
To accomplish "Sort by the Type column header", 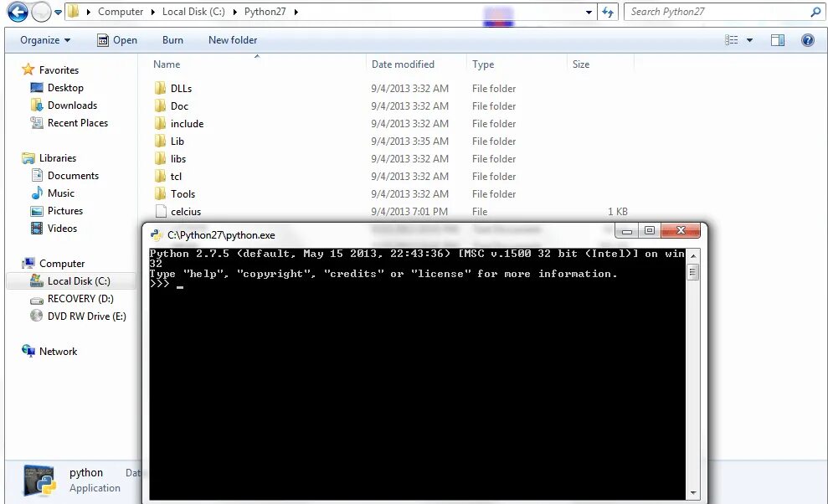I will pos(483,64).
